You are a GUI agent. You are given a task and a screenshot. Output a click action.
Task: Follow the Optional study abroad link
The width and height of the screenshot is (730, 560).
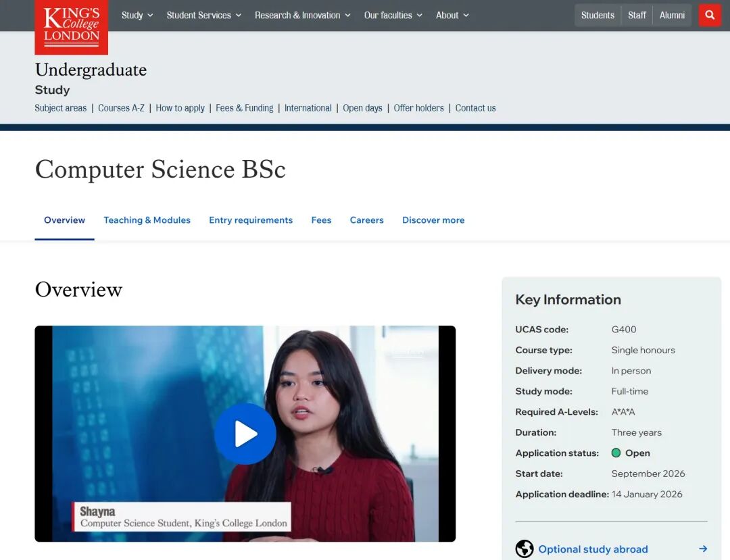593,549
